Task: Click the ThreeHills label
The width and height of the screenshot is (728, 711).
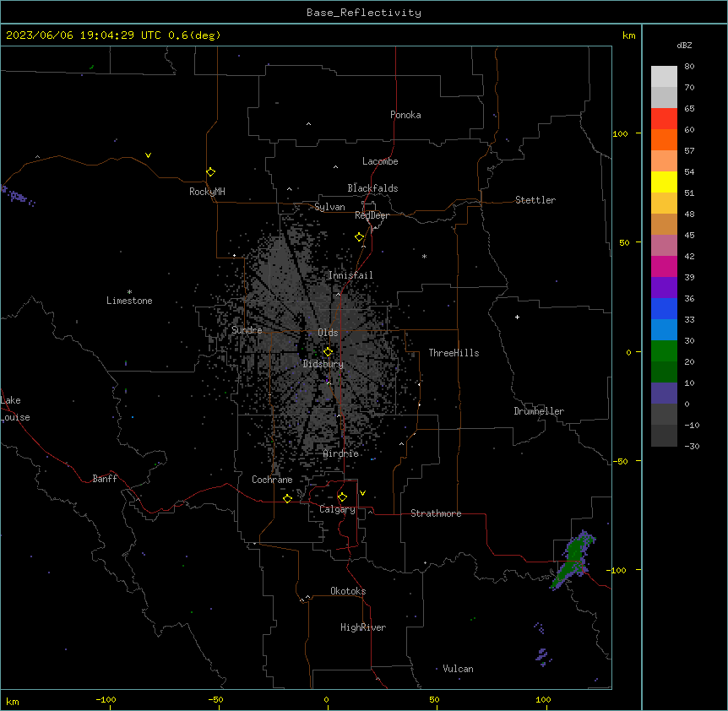Action: coord(454,353)
